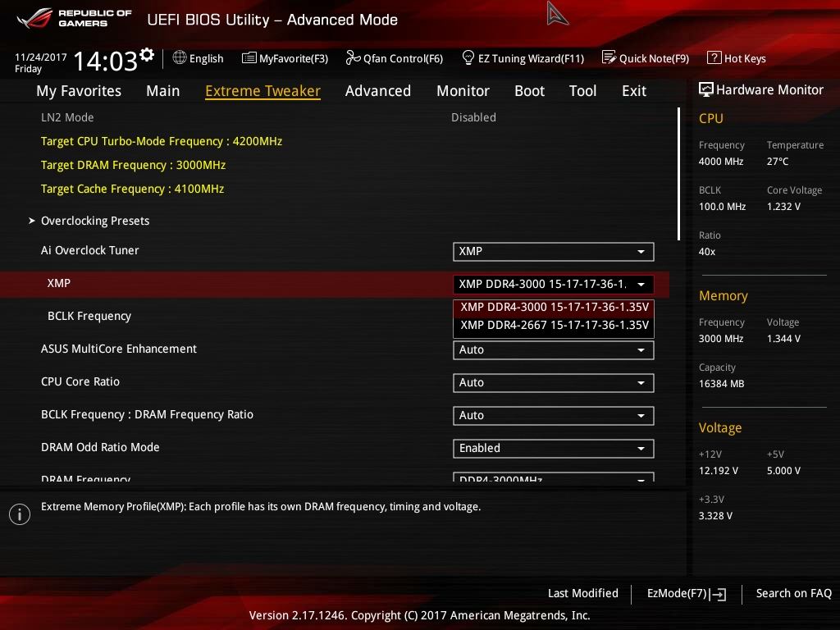Click Target Cache Frequency : 4100MHz text
This screenshot has width=840, height=630.
(132, 189)
